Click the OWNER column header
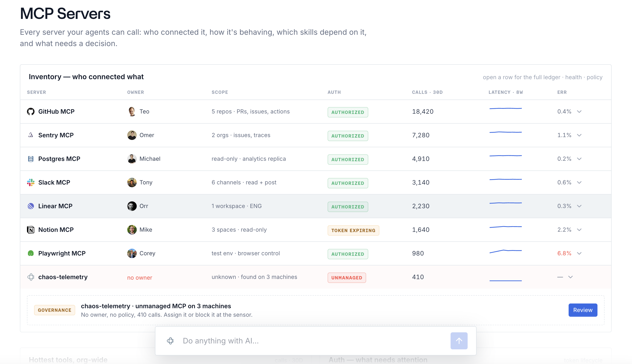This screenshot has height=364, width=632. coord(136,92)
